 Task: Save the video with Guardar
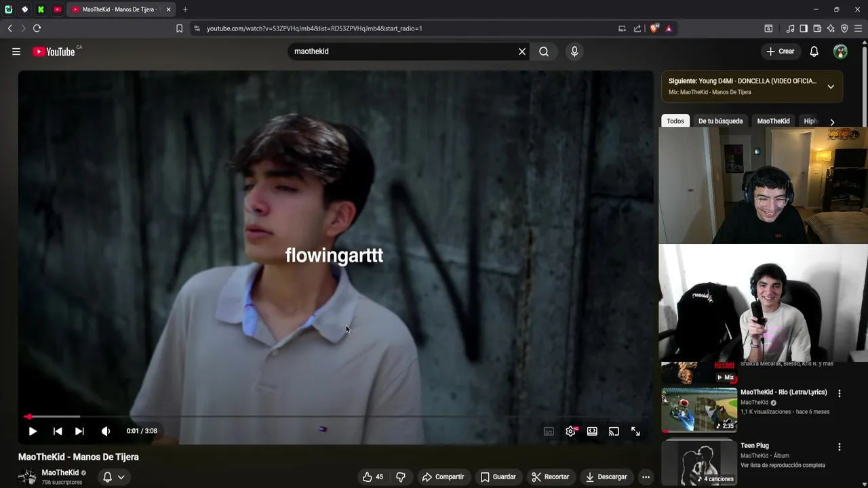[x=498, y=477]
